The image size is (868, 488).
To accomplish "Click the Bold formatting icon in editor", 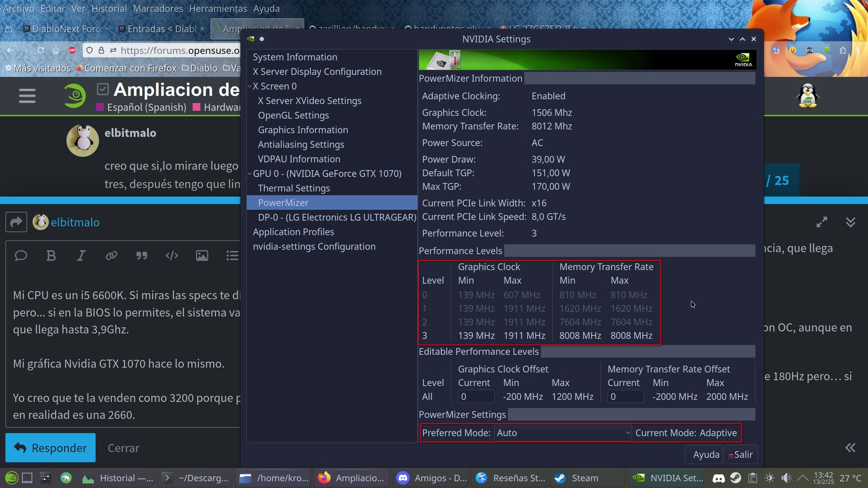I will [x=51, y=256].
